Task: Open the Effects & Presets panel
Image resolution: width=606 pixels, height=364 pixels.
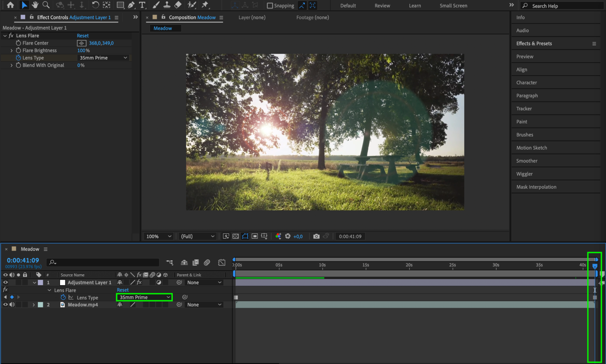Action: point(534,43)
